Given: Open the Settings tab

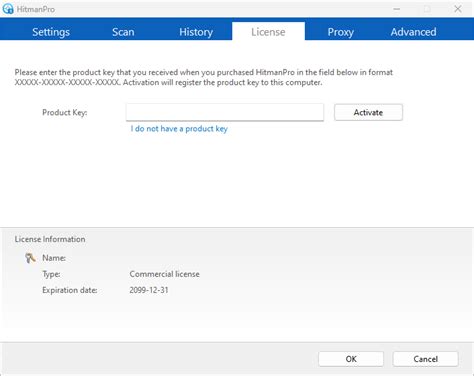Looking at the screenshot, I should pyautogui.click(x=51, y=32).
